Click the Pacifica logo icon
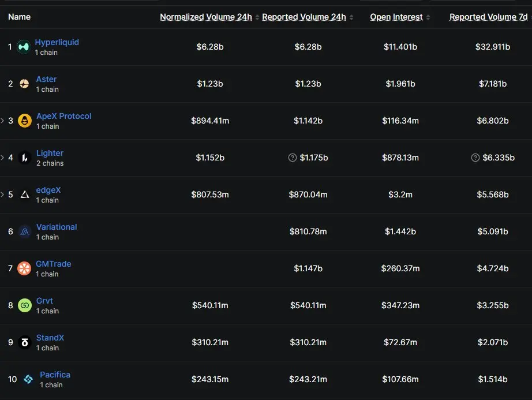Viewport: 532px width, 400px height. click(x=28, y=379)
